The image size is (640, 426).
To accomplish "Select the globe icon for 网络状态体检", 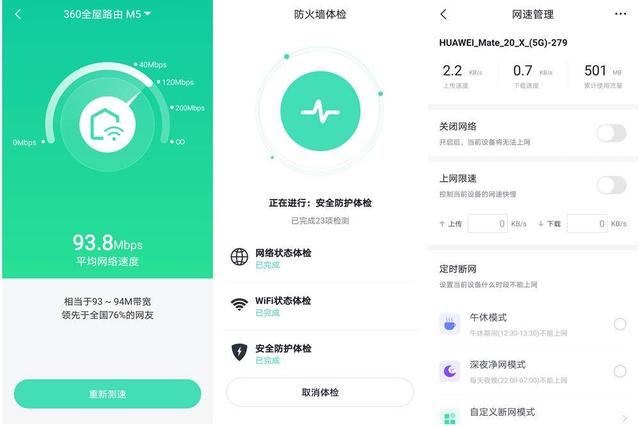I will click(x=239, y=257).
